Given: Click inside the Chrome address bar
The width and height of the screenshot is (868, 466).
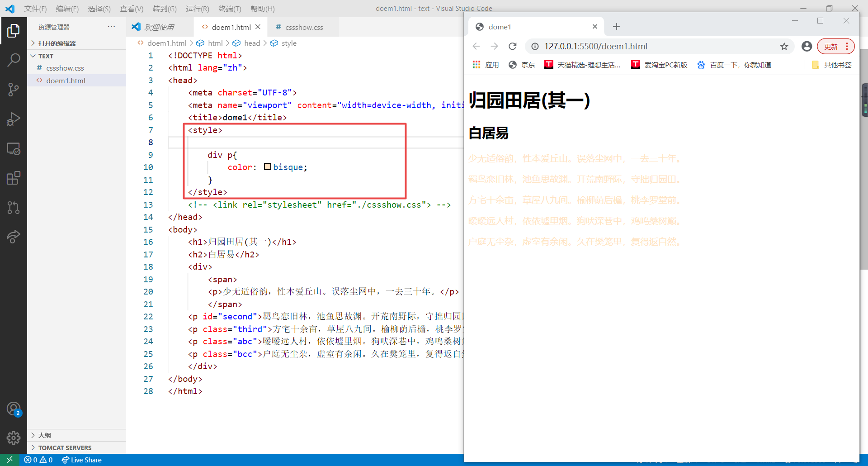Looking at the screenshot, I should [x=633, y=46].
